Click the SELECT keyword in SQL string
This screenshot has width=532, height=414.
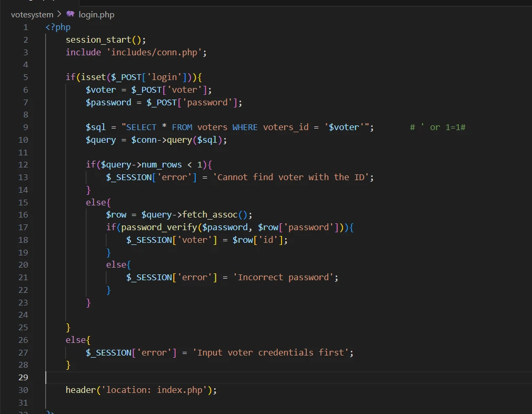pyautogui.click(x=141, y=127)
